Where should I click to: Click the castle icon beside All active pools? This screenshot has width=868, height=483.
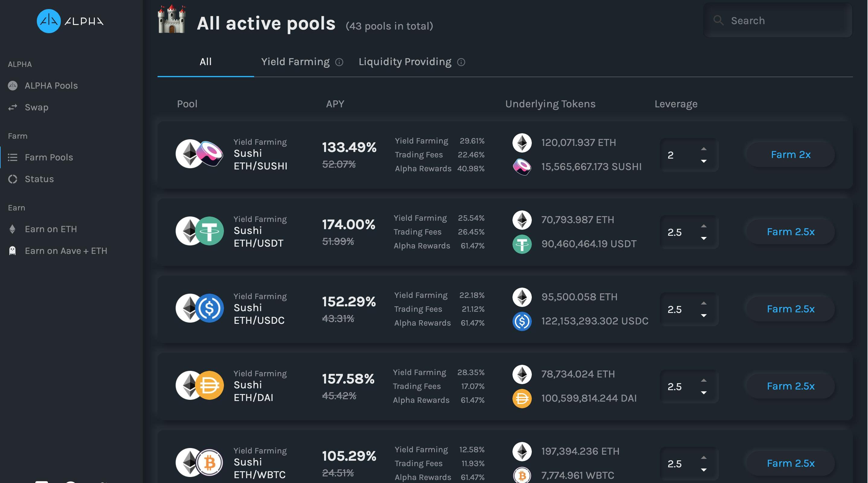click(171, 20)
